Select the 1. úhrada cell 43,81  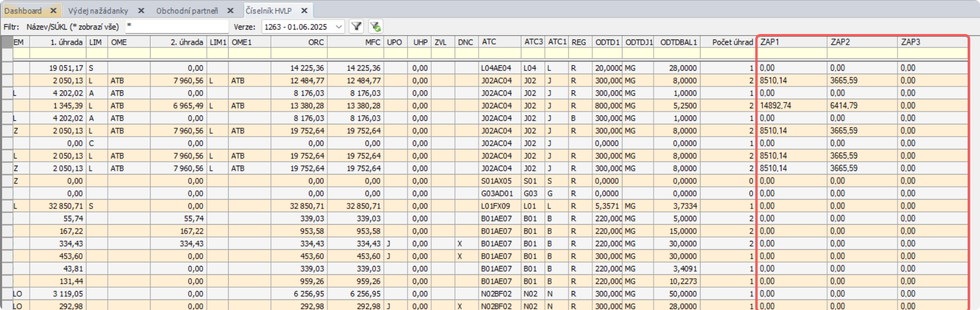click(58, 269)
